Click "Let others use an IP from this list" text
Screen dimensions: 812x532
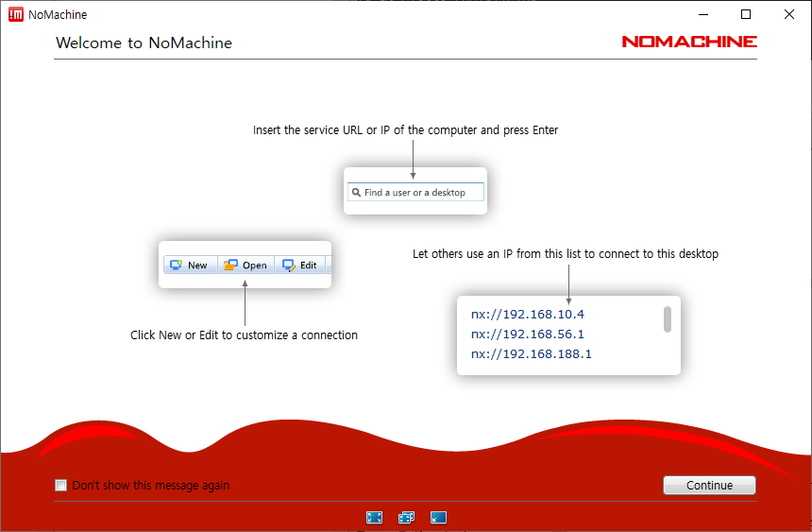point(566,253)
